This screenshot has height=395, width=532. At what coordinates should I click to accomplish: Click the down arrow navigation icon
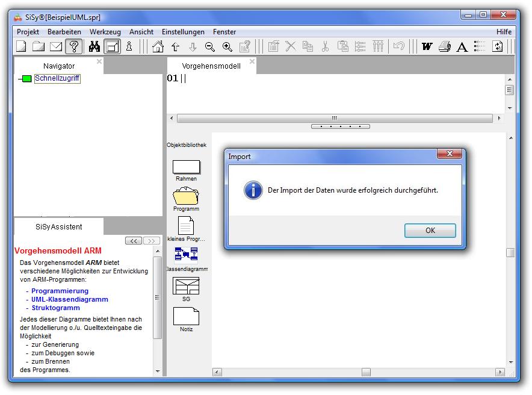click(193, 46)
